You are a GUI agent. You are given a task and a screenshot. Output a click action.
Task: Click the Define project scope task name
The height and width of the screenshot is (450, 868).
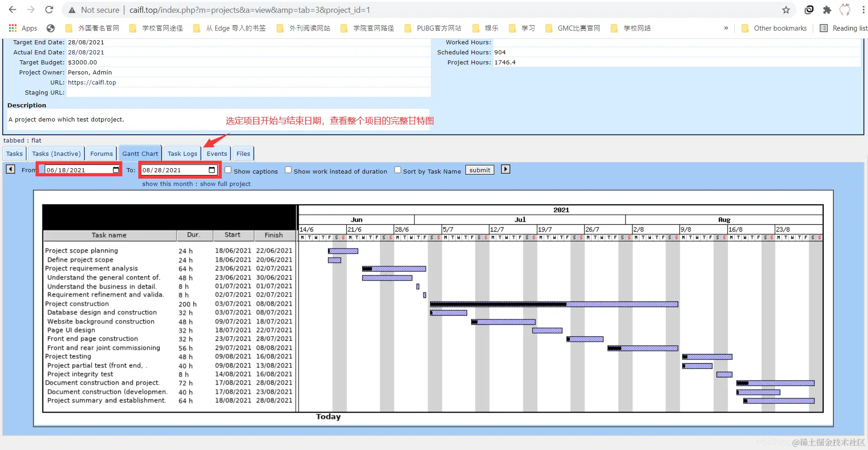click(x=80, y=260)
